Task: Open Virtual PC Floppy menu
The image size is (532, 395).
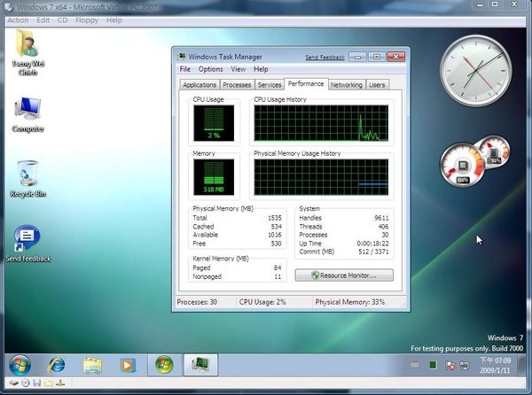Action: point(87,20)
